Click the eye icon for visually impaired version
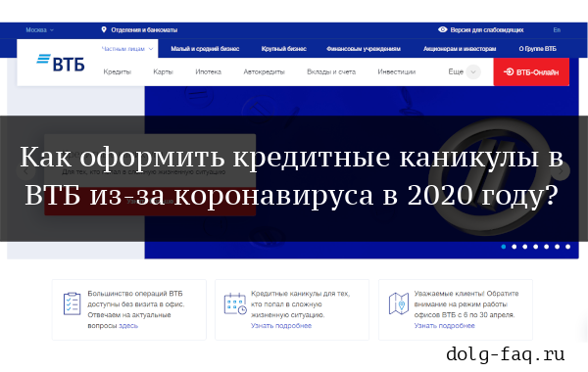Screen dimensions: 588x372 click(443, 29)
